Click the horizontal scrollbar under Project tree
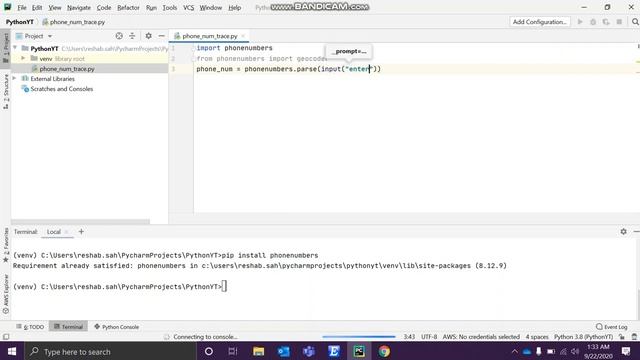 (80, 222)
